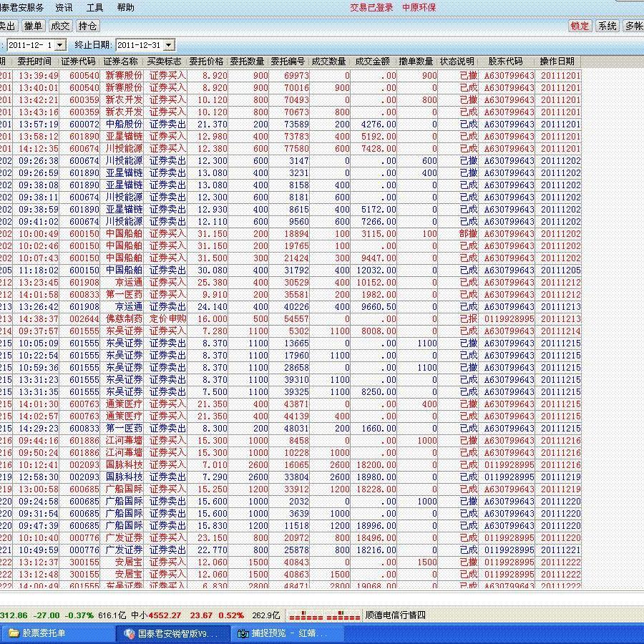The width and height of the screenshot is (644, 644).
Task: Click the 持仓 button
Action: click(87, 26)
